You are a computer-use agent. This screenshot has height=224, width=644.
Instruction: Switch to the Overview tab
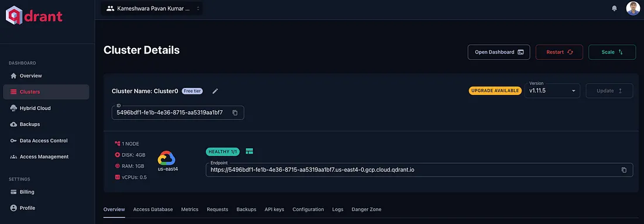coord(114,209)
